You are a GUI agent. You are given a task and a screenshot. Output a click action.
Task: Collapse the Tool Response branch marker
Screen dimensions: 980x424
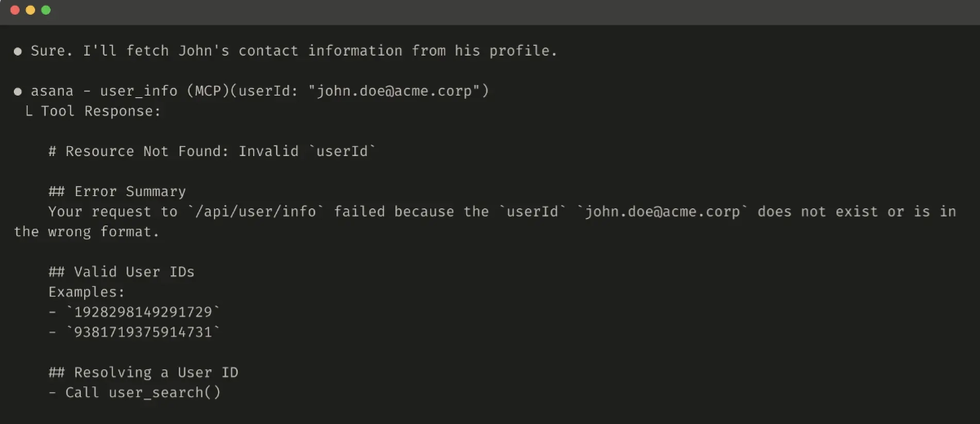point(29,111)
